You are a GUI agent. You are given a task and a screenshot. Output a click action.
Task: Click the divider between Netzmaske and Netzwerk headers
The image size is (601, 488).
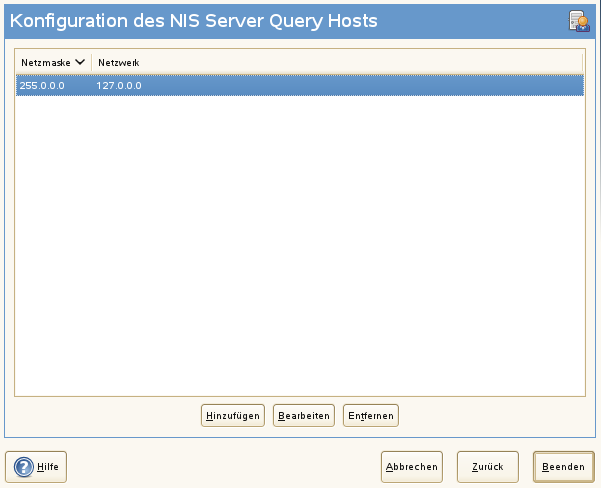[91, 63]
